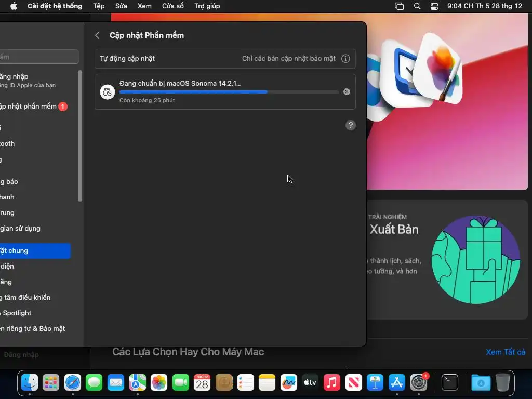This screenshot has height=399, width=532.
Task: Click the menu bar date and time
Action: 485,6
